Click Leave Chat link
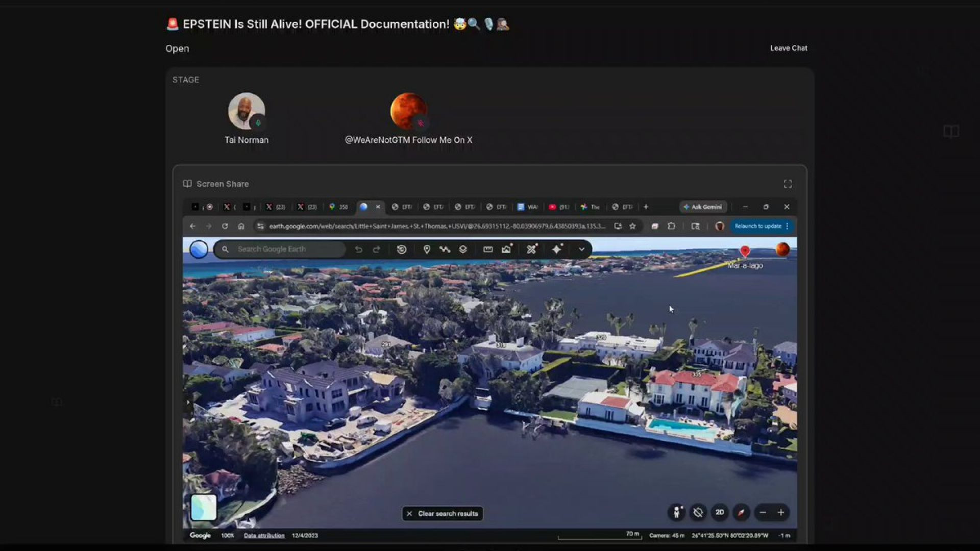 pos(788,48)
